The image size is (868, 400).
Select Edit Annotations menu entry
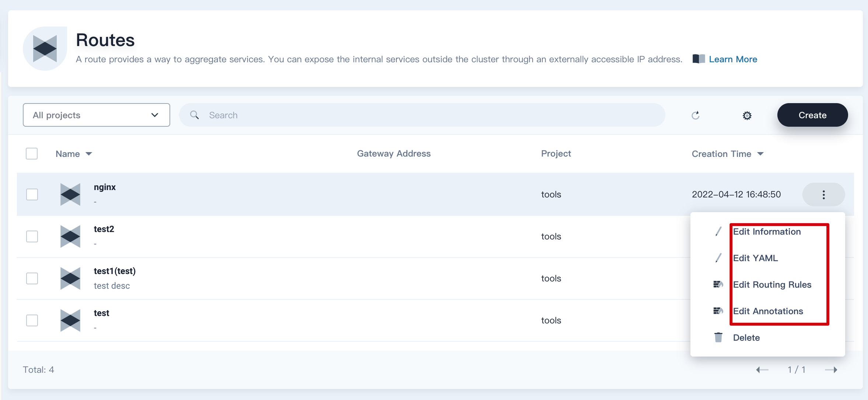(768, 311)
